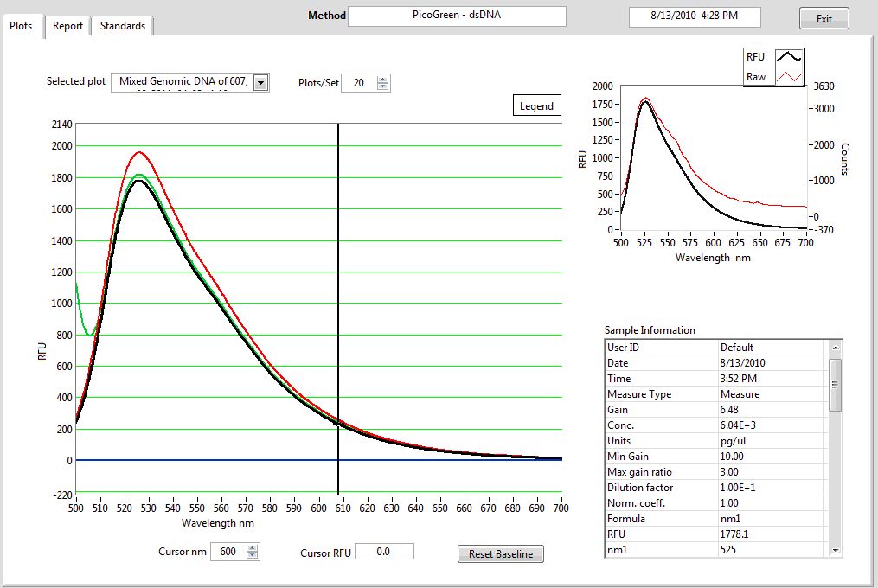Screen dimensions: 878x588
Task: Click the vertical cursor line on plot
Action: pos(338,308)
